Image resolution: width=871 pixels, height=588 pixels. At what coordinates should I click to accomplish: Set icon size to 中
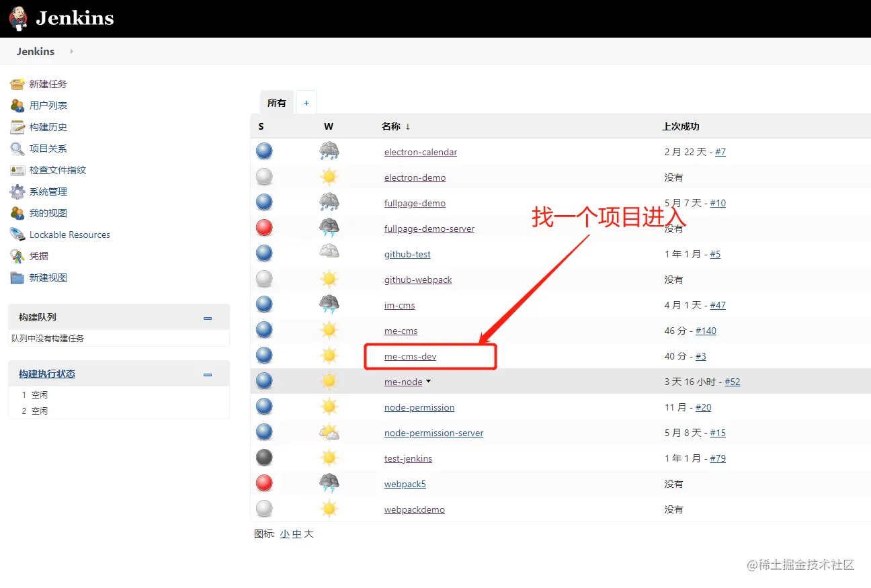tap(296, 534)
